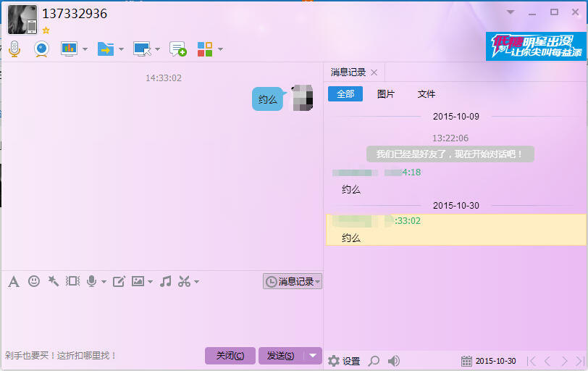Open the font settings 'A' icon
The width and height of the screenshot is (588, 371).
(14, 281)
